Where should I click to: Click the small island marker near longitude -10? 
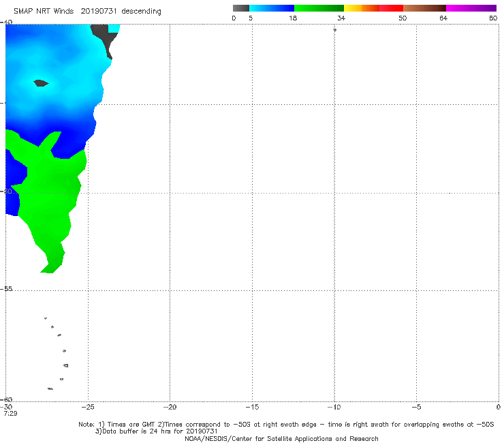point(334,30)
